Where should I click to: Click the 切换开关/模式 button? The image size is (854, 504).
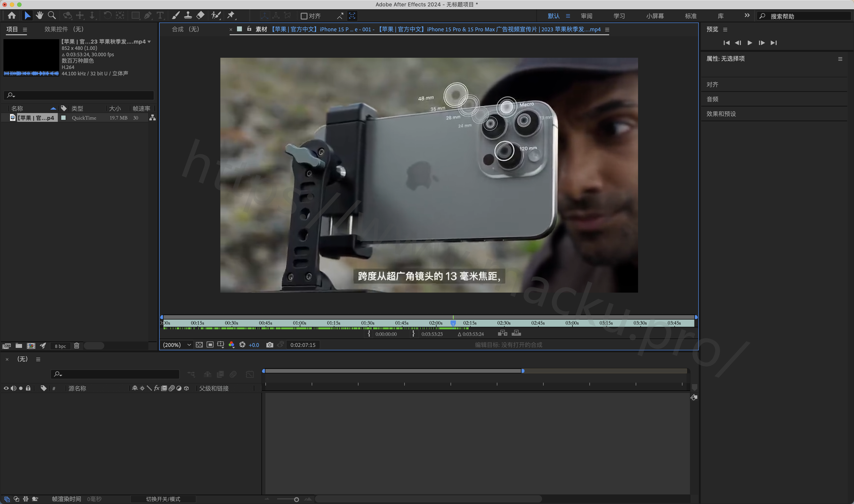(x=163, y=499)
